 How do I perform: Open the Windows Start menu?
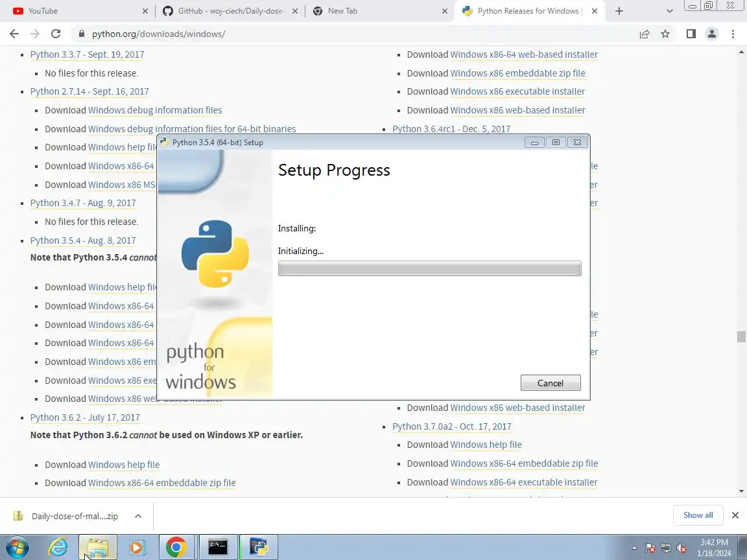pos(17,547)
